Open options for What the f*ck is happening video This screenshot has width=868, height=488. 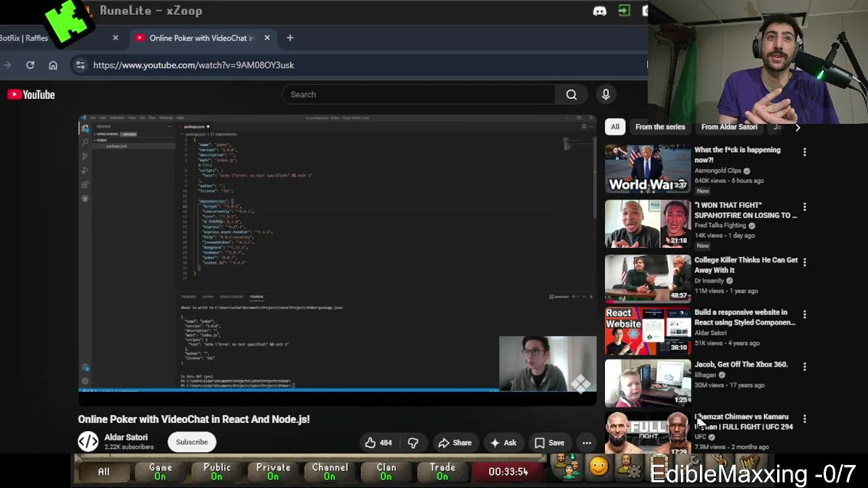(804, 152)
